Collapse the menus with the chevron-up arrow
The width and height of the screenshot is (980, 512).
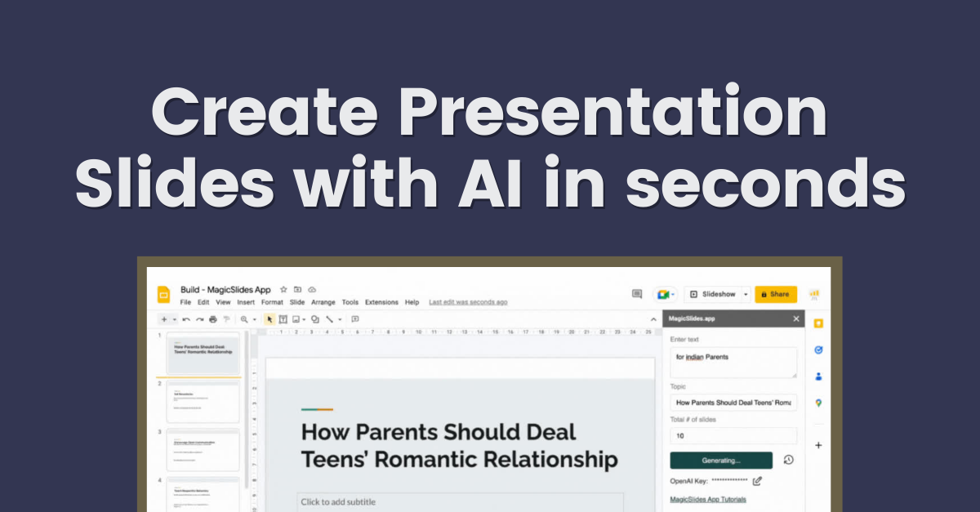coord(653,319)
